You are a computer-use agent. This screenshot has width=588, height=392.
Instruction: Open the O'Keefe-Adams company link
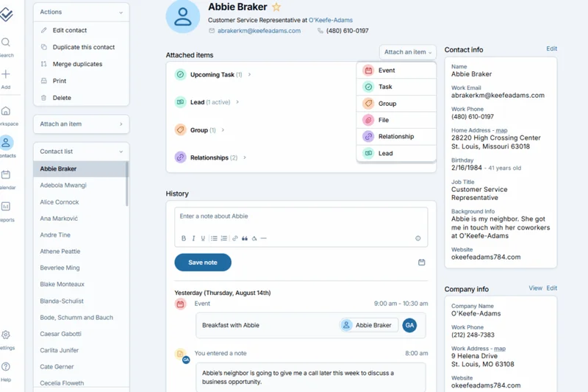point(330,20)
